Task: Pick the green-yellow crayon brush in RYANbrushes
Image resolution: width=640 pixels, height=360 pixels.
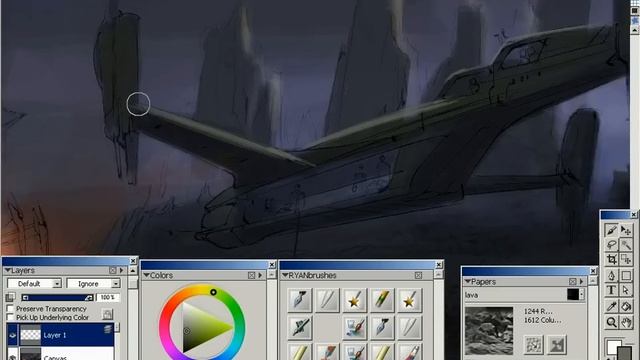Action: (x=382, y=300)
